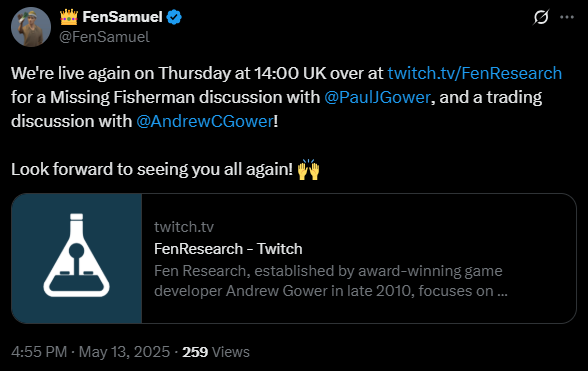Open FenSamuel's profile avatar picture
This screenshot has height=371, width=588.
31,27
